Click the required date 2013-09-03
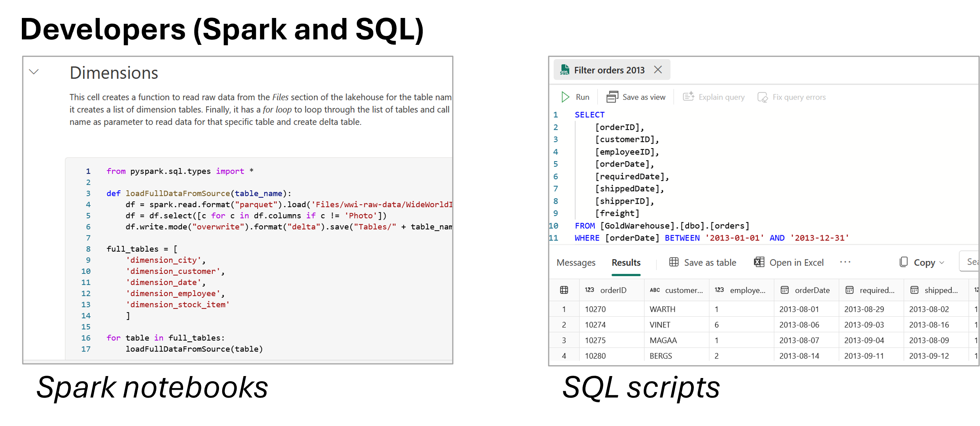The image size is (980, 426). coord(864,325)
